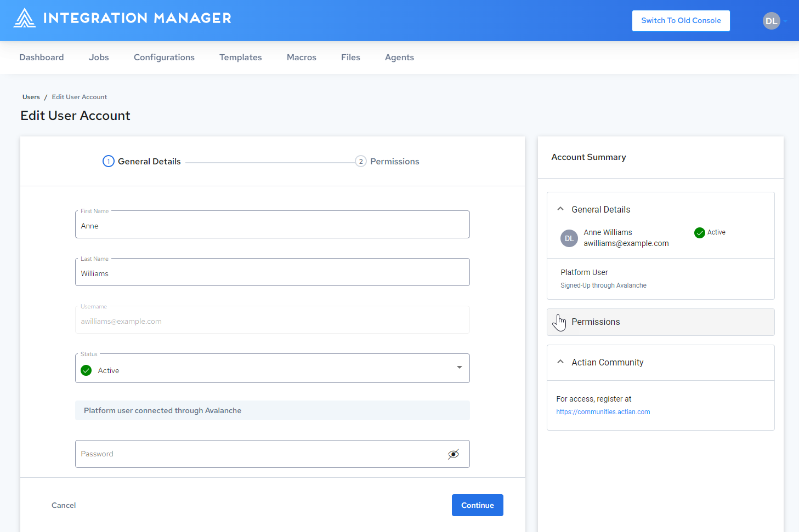Go to the Jobs tab

(99, 58)
